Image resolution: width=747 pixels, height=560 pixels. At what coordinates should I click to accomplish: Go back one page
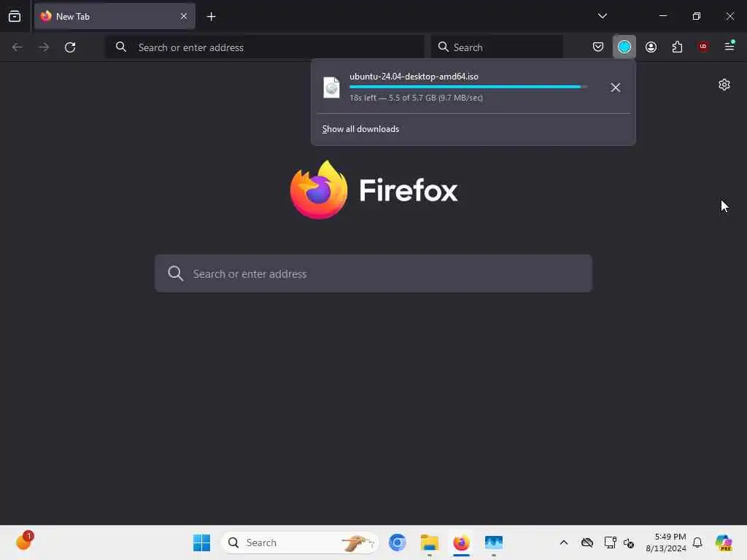(x=18, y=47)
